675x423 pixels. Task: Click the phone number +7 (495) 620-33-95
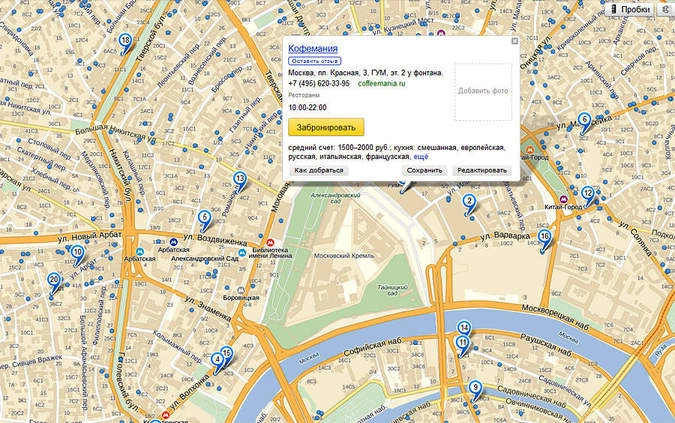point(319,83)
